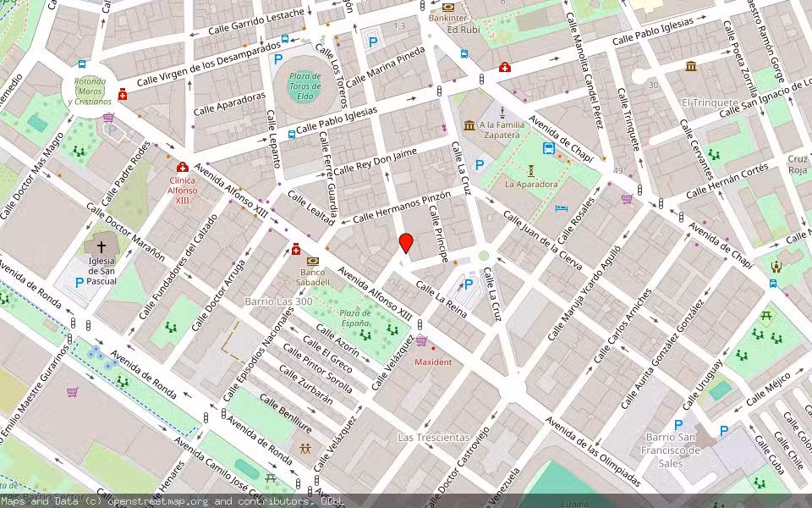Click the monument icon inside La Aparadora park
The width and height of the screenshot is (812, 508).
pyautogui.click(x=533, y=168)
